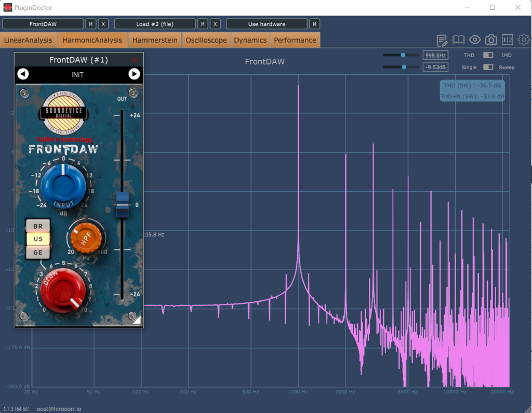The width and height of the screenshot is (532, 413).
Task: Close the FrontDAW (#1) plugin window
Action: point(135,60)
